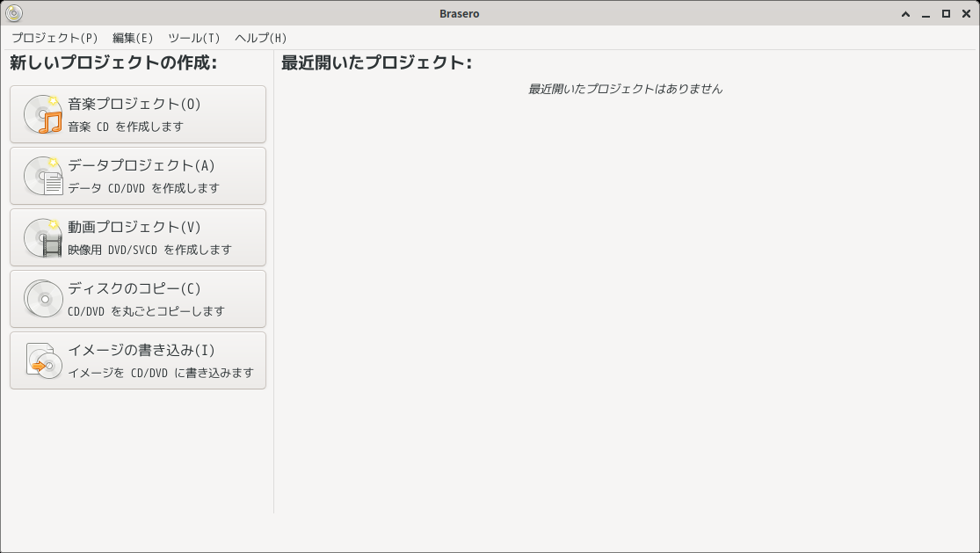Open the ヘルプ(H) menu
This screenshot has width=980, height=553.
pos(261,38)
